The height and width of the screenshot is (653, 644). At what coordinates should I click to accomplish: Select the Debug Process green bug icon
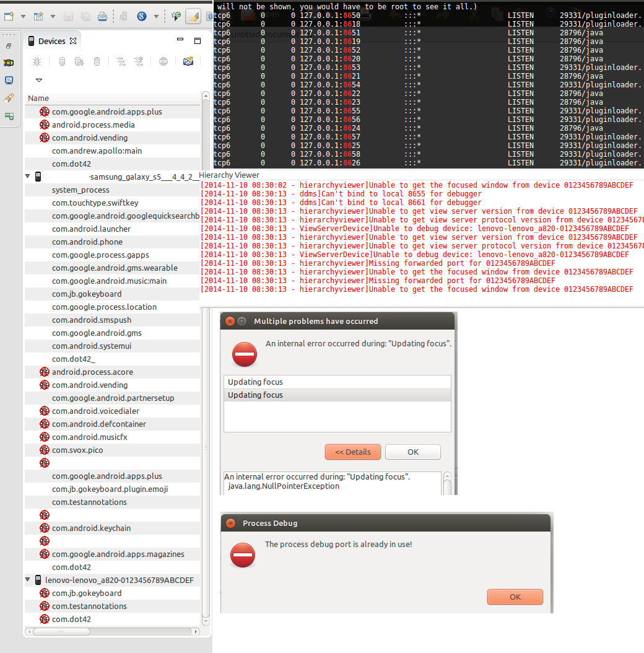point(37,61)
